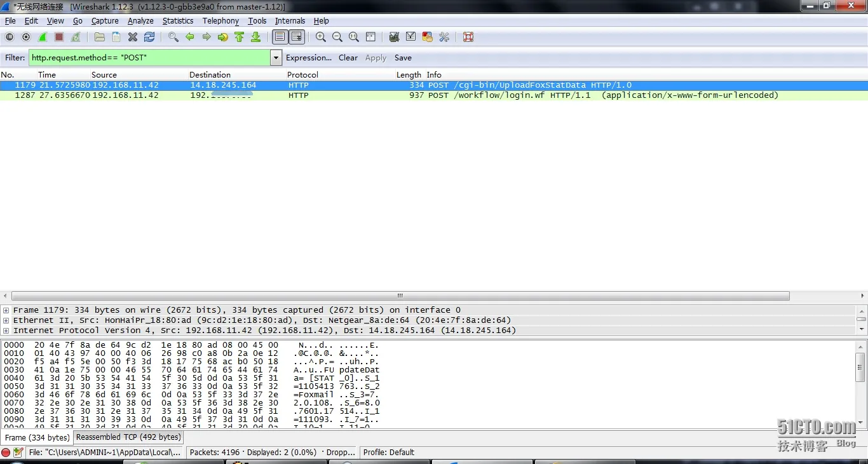The width and height of the screenshot is (868, 464).
Task: Restart the running live capture icon
Action: click(x=76, y=38)
